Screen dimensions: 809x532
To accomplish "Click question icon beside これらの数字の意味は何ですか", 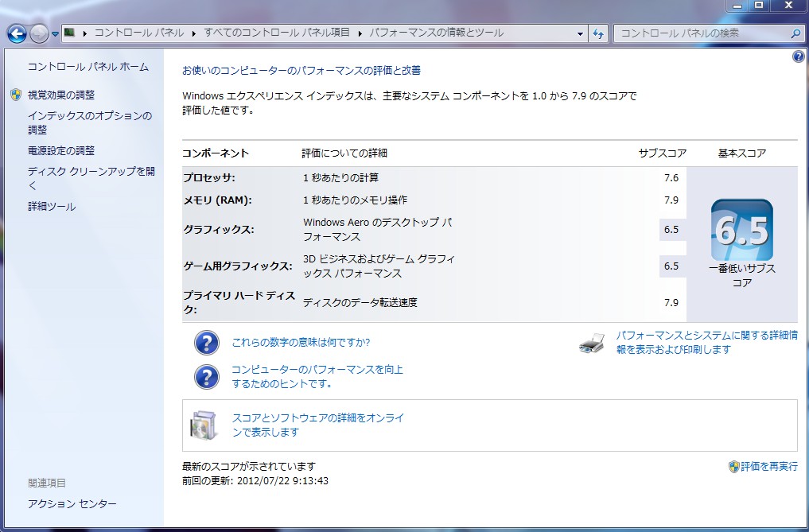I will coord(207,343).
